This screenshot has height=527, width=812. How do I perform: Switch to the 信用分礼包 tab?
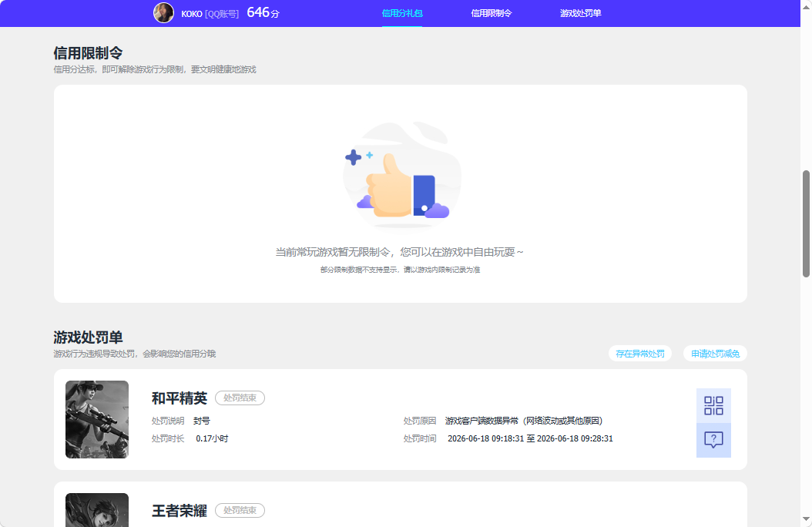tap(402, 13)
